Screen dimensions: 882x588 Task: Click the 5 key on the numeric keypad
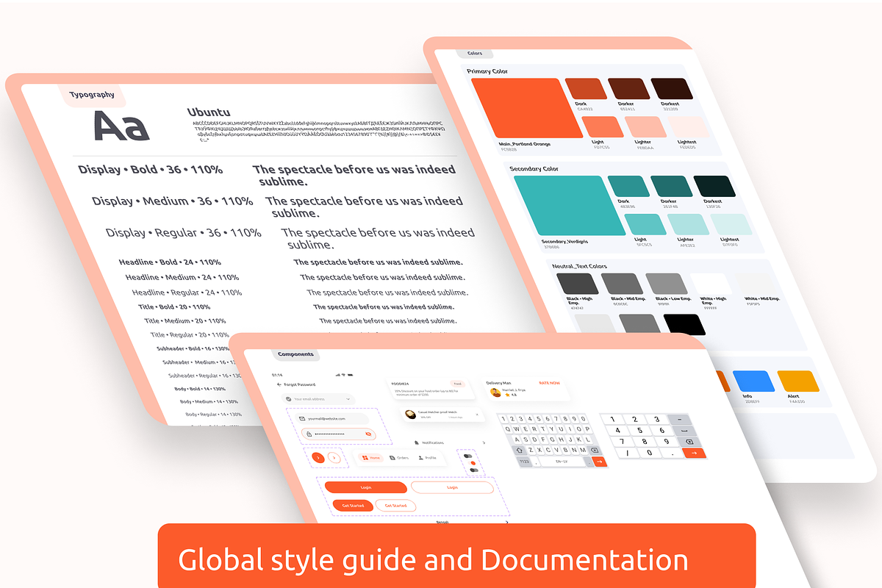pos(639,431)
